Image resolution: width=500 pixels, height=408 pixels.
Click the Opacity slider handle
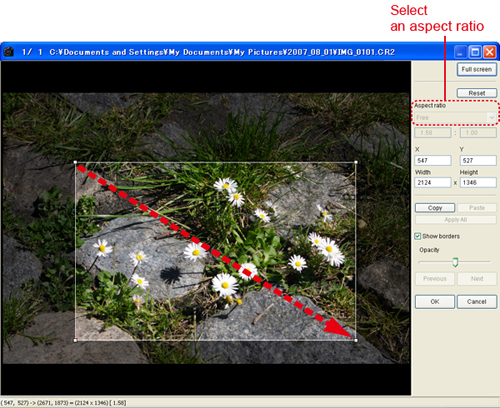click(455, 262)
